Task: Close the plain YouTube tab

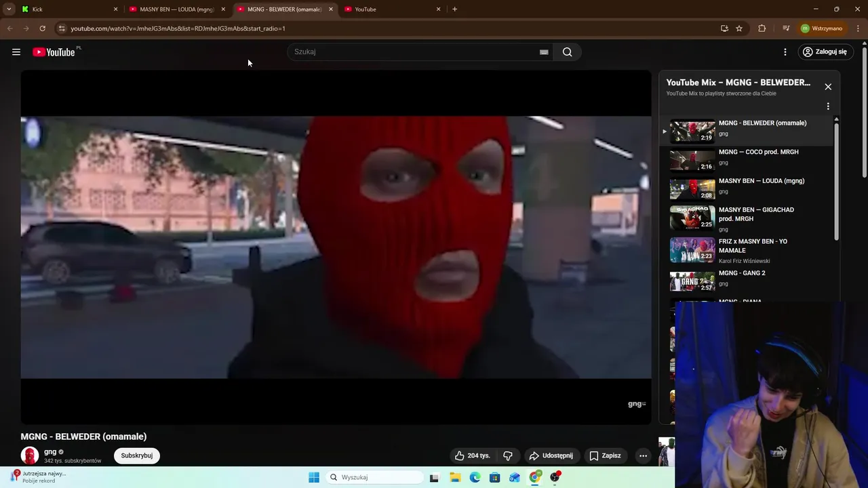Action: tap(438, 9)
